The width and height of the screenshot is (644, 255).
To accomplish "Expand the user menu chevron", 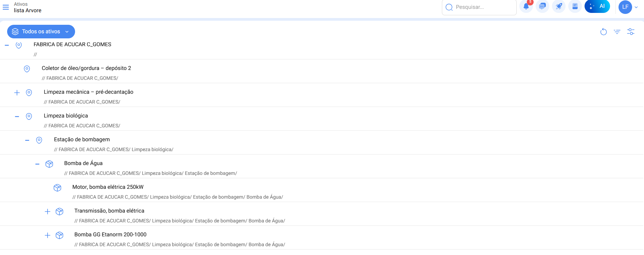I will tap(636, 7).
